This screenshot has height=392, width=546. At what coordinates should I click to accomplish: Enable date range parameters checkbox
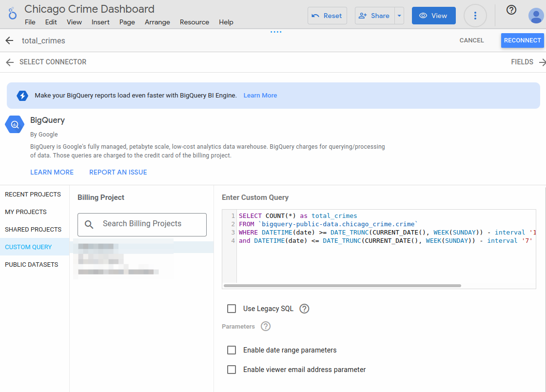tap(232, 350)
